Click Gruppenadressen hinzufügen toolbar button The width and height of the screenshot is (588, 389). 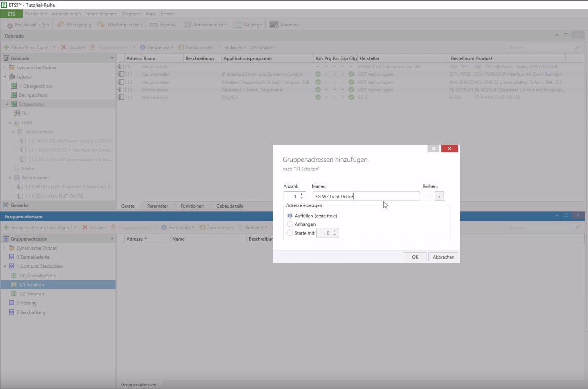tap(36, 228)
